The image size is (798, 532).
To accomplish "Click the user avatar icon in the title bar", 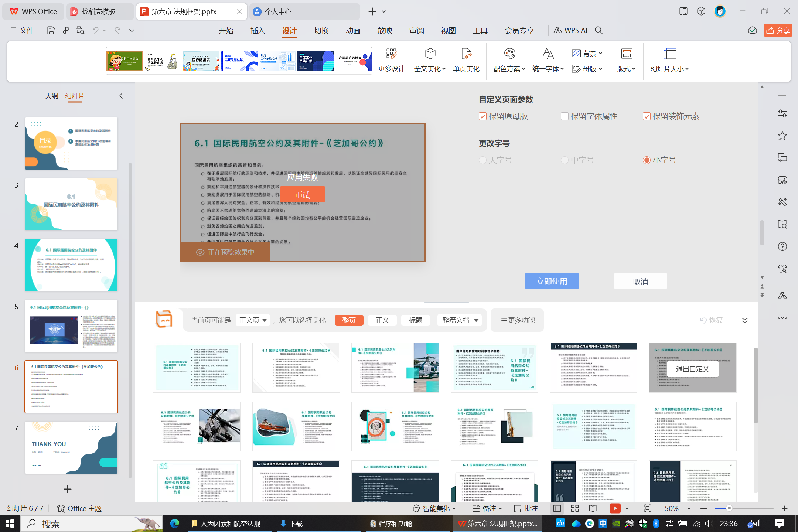I will [x=720, y=11].
